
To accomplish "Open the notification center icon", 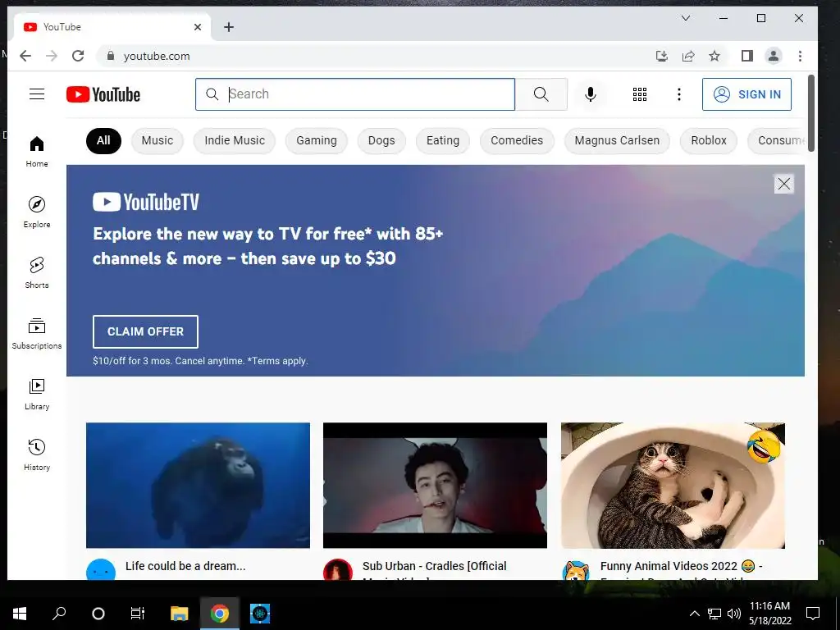I will pyautogui.click(x=813, y=614).
